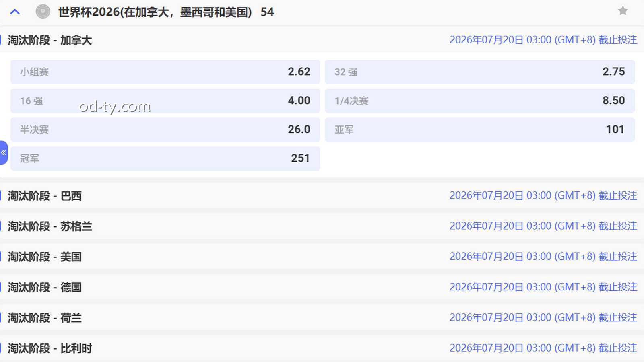
Task: Collapse the World Cup 2026 section chevron
Action: 15,12
